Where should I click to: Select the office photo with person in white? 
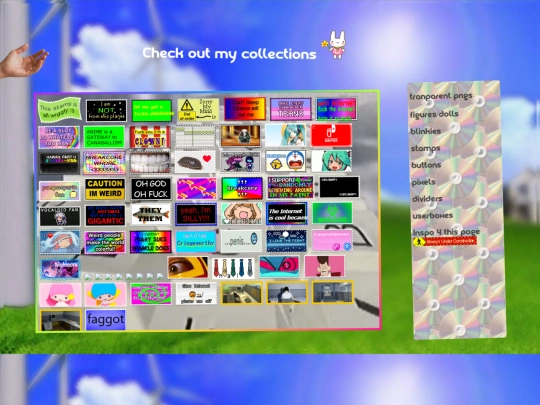(x=287, y=293)
